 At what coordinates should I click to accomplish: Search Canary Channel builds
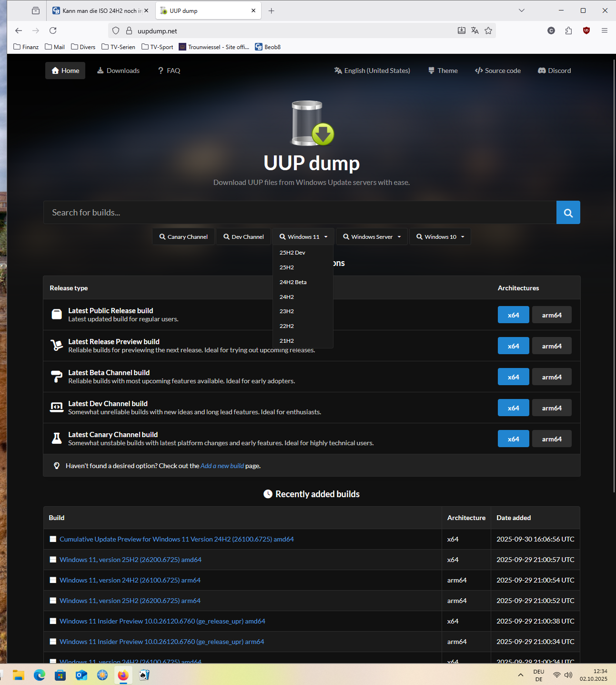pos(183,237)
